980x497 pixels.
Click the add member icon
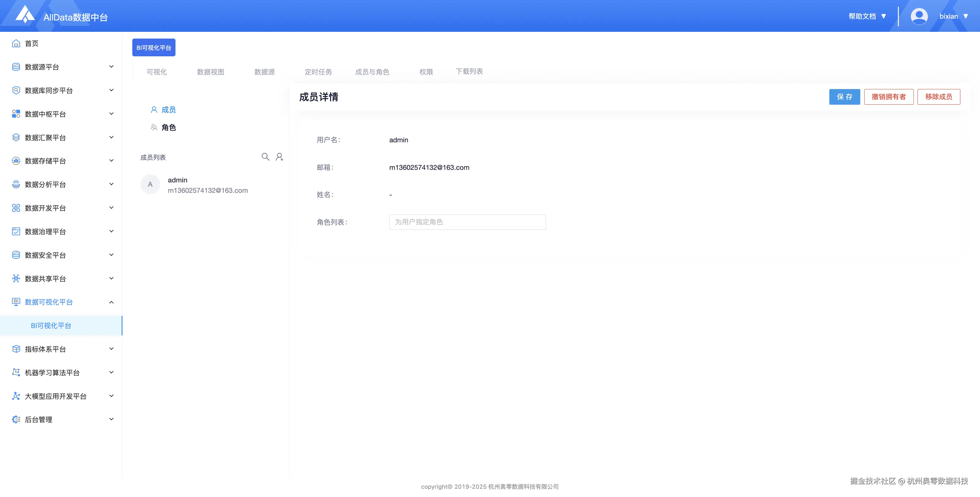279,157
